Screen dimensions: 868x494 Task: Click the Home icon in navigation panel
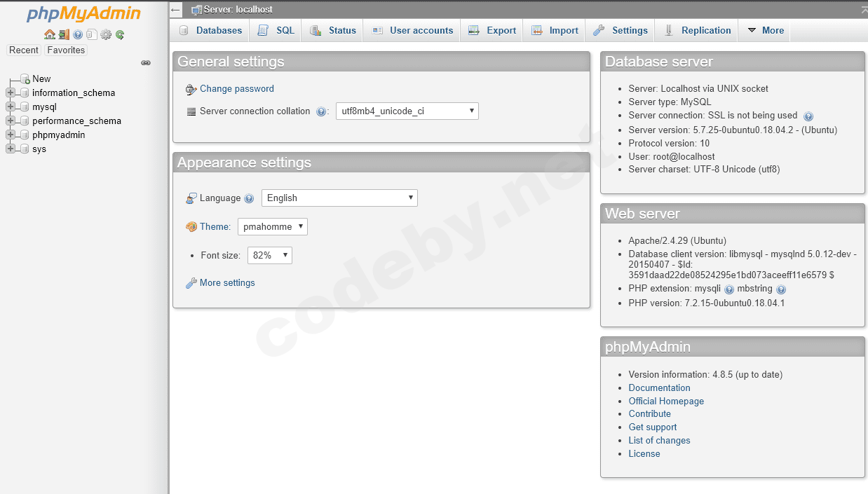tap(49, 34)
